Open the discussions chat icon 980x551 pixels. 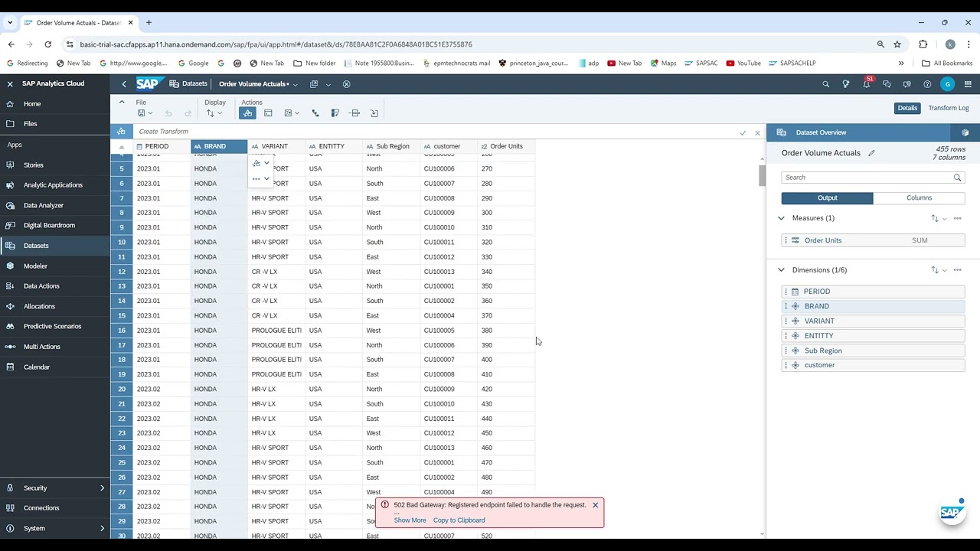tap(887, 84)
